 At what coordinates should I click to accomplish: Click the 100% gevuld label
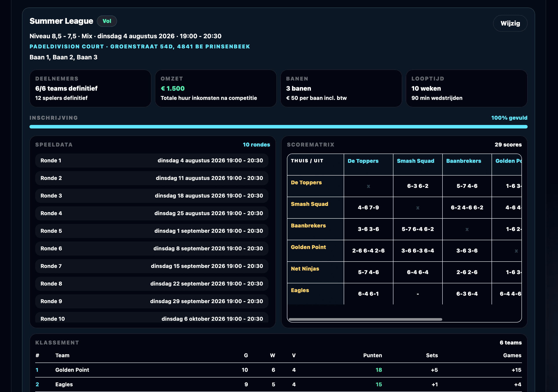[509, 118]
